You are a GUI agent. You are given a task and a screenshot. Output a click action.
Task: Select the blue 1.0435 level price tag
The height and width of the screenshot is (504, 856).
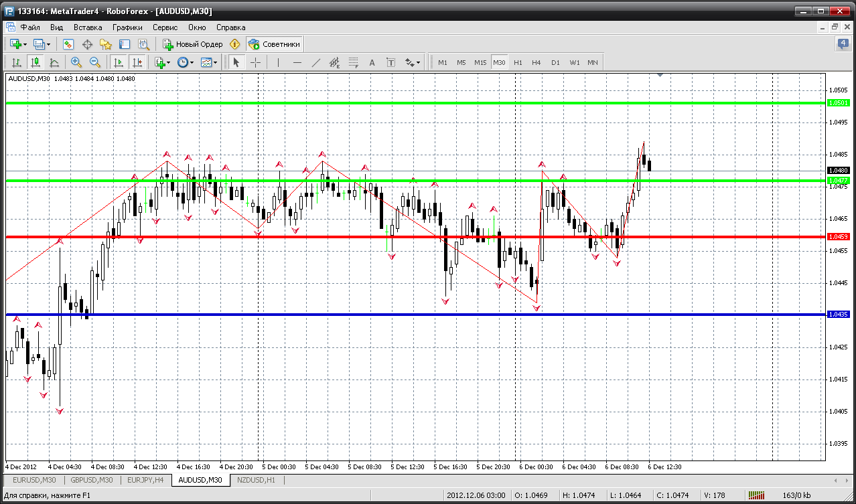[x=839, y=314]
